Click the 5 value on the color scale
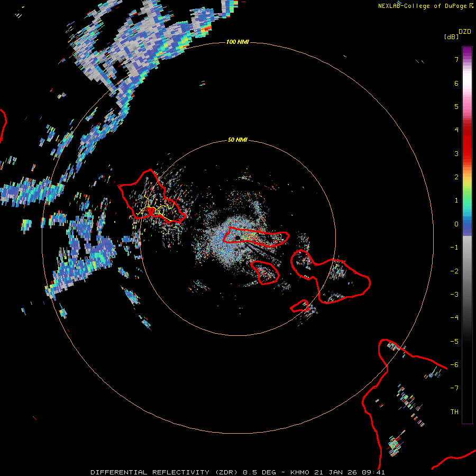This screenshot has height=476, width=476. [x=456, y=106]
